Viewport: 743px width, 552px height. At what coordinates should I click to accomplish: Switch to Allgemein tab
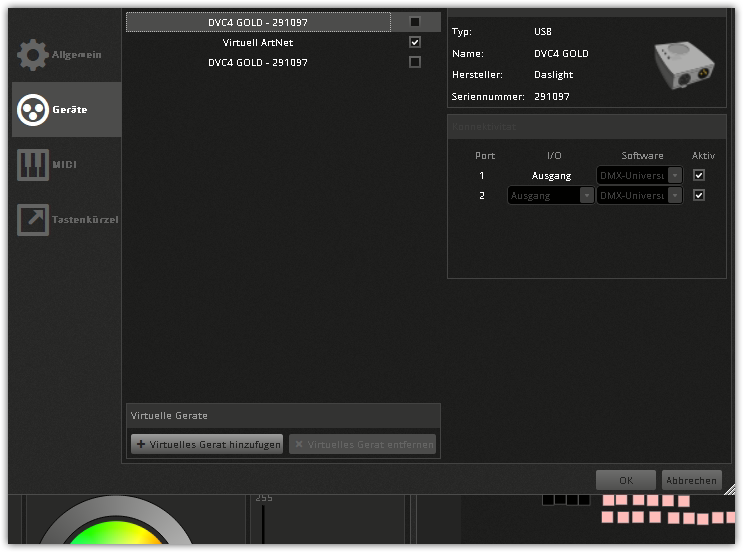click(x=66, y=55)
